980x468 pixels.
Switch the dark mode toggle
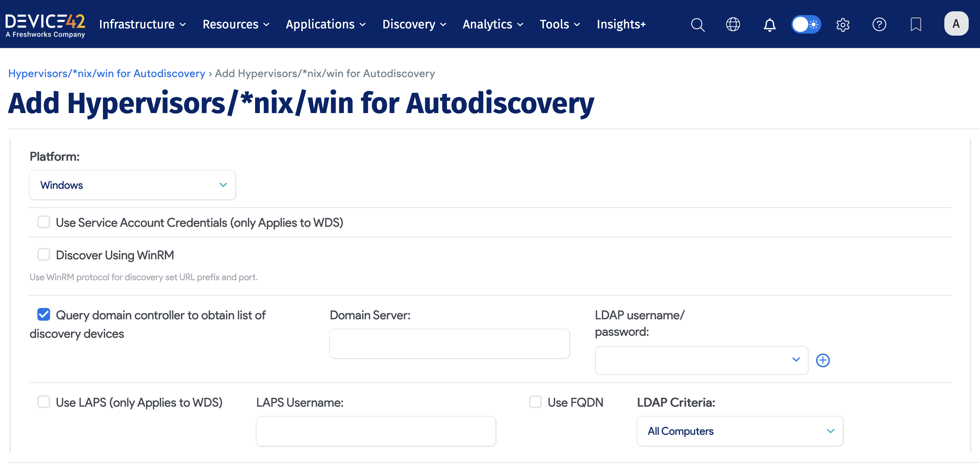click(806, 24)
